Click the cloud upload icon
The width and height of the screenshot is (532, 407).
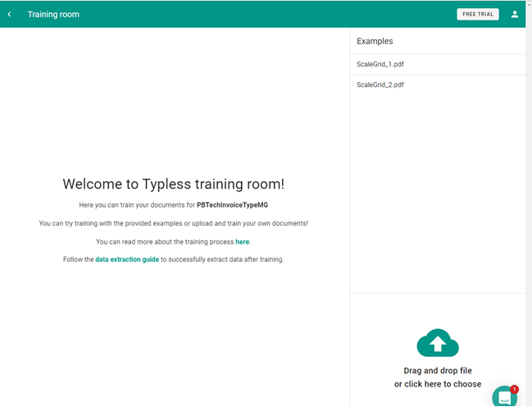click(438, 342)
